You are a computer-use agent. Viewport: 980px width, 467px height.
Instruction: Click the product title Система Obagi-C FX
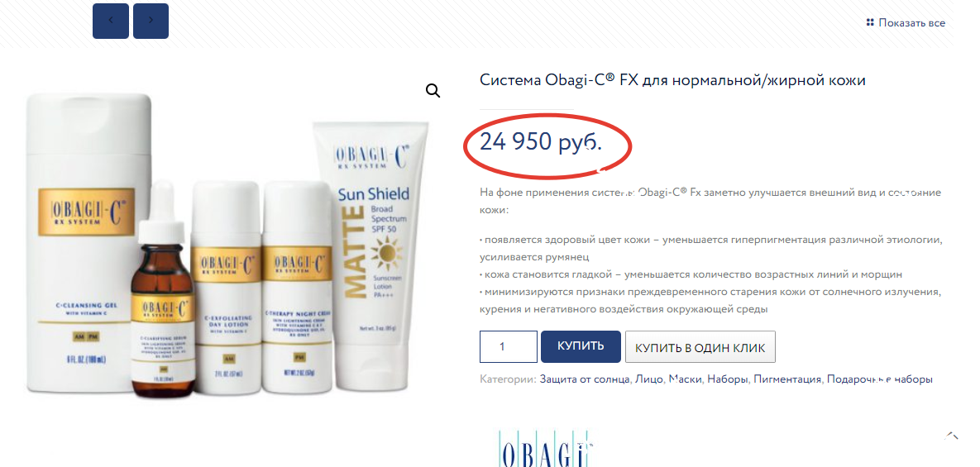point(672,80)
